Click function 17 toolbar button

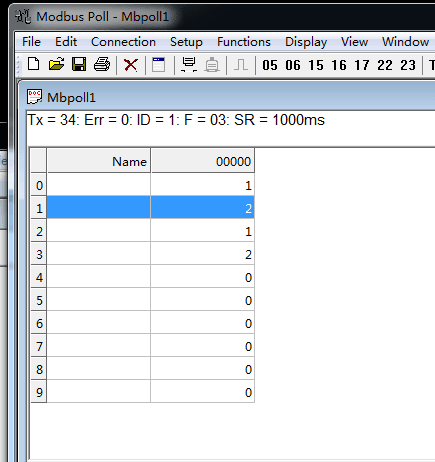pos(362,65)
